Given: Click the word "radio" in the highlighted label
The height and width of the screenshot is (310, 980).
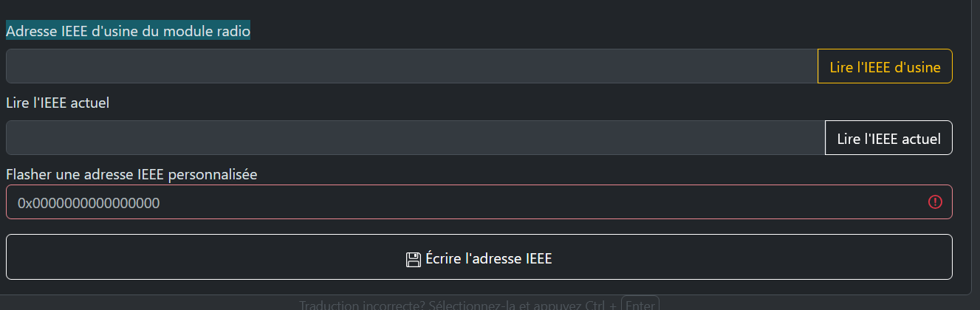Looking at the screenshot, I should pos(233,31).
